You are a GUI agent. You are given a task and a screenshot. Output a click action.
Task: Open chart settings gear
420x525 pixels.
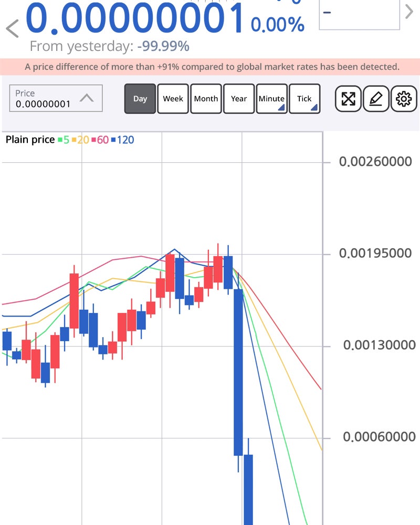(404, 99)
